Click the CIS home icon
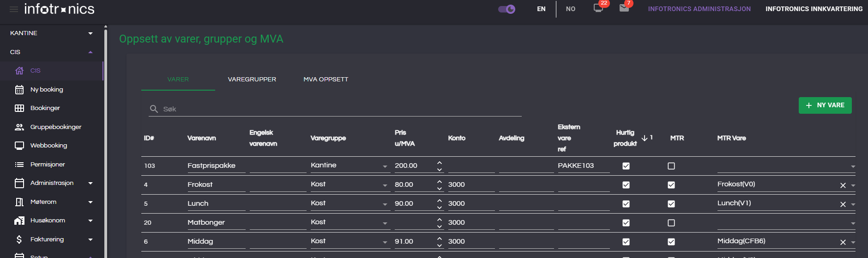This screenshot has width=868, height=258. coord(19,71)
